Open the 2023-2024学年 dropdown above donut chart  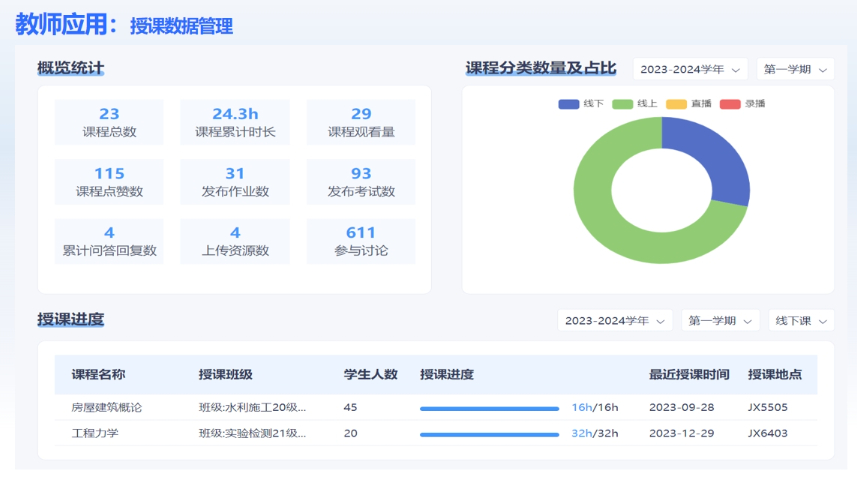[x=690, y=69]
